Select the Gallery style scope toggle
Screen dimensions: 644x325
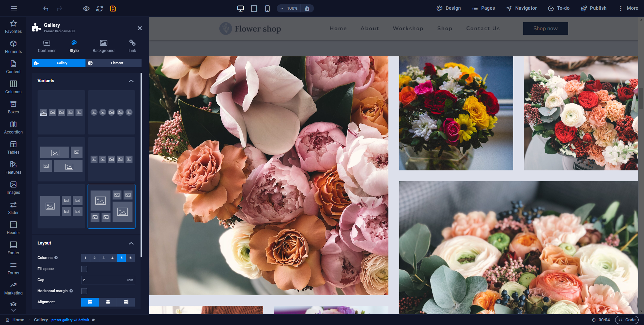59,63
